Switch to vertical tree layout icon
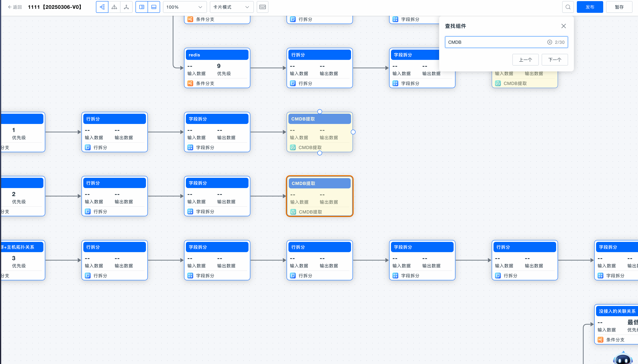Image resolution: width=638 pixels, height=364 pixels. tap(114, 7)
